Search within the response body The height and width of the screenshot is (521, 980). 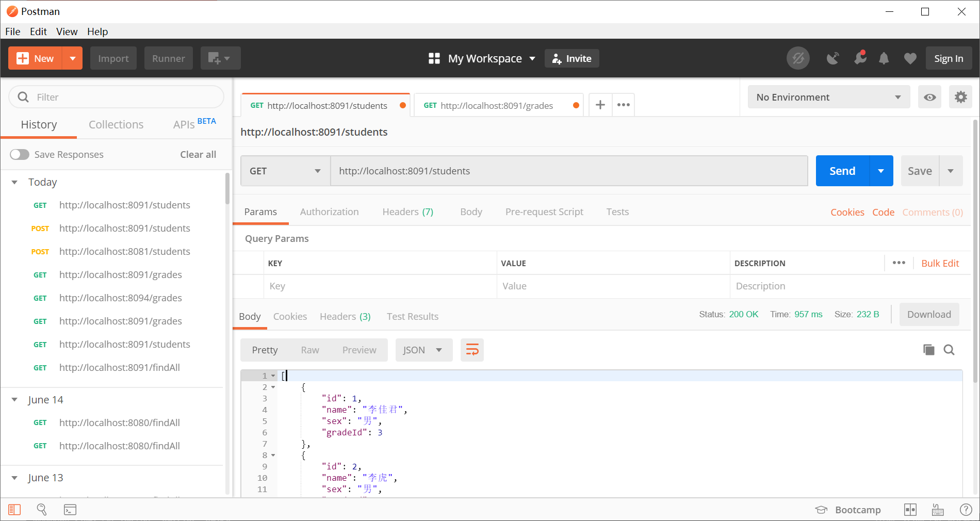click(x=949, y=350)
